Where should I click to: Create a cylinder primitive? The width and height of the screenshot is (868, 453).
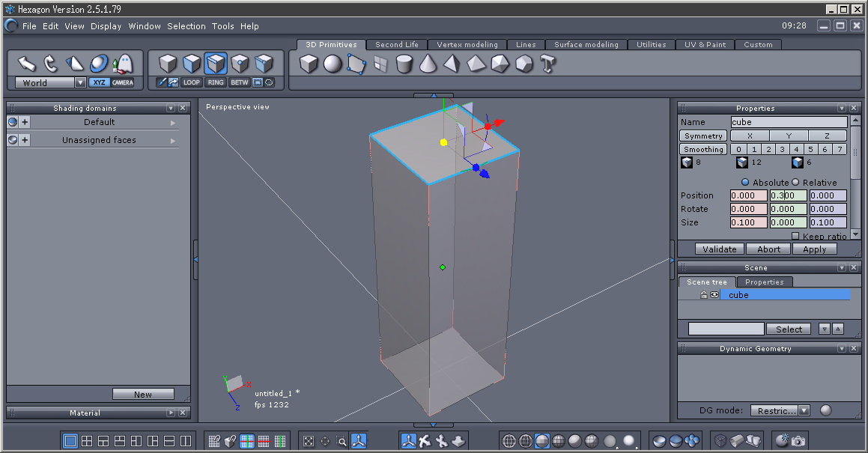tap(404, 64)
